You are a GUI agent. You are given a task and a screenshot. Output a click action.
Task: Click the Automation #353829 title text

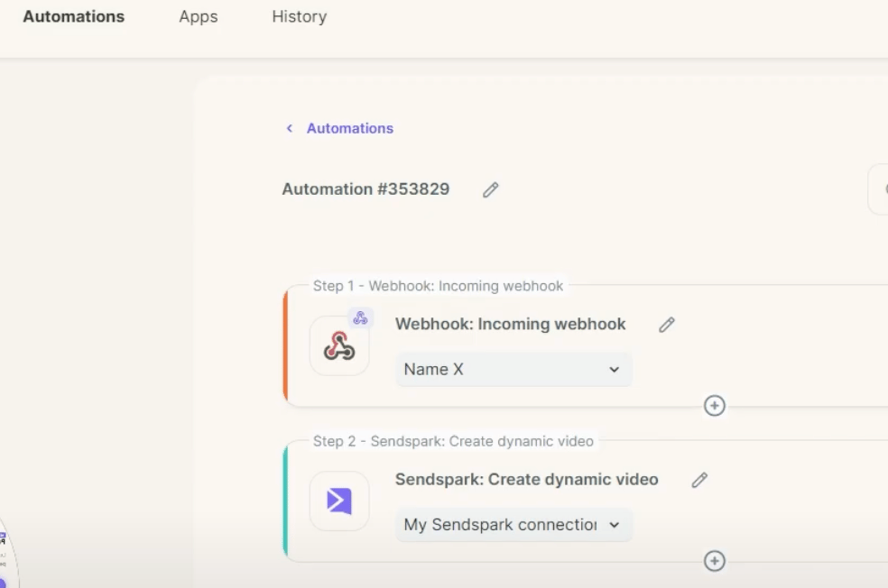coord(365,189)
